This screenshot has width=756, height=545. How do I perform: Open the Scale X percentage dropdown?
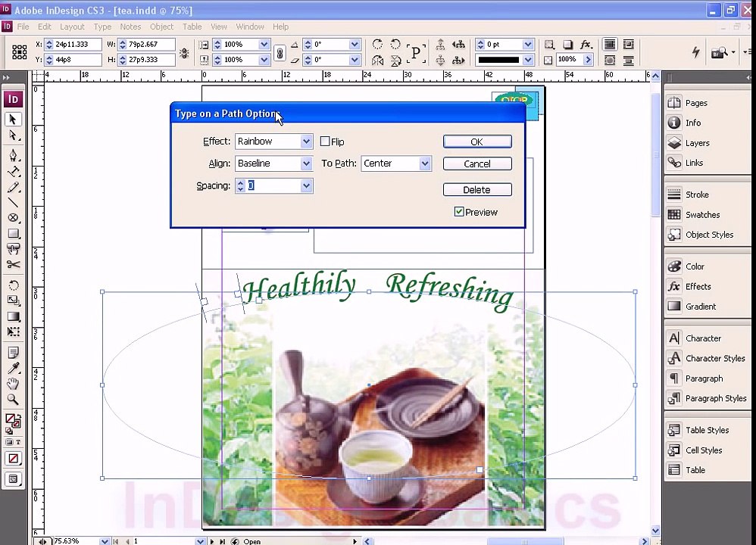coord(264,45)
